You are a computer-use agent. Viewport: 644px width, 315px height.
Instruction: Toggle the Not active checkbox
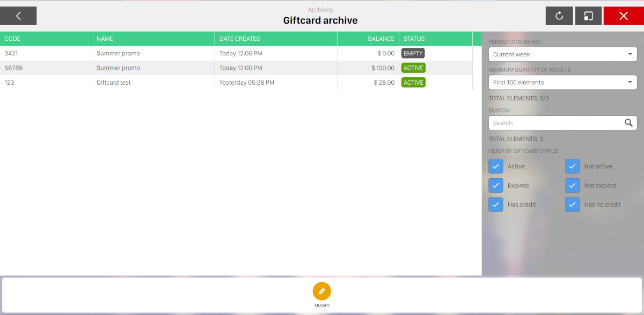573,166
